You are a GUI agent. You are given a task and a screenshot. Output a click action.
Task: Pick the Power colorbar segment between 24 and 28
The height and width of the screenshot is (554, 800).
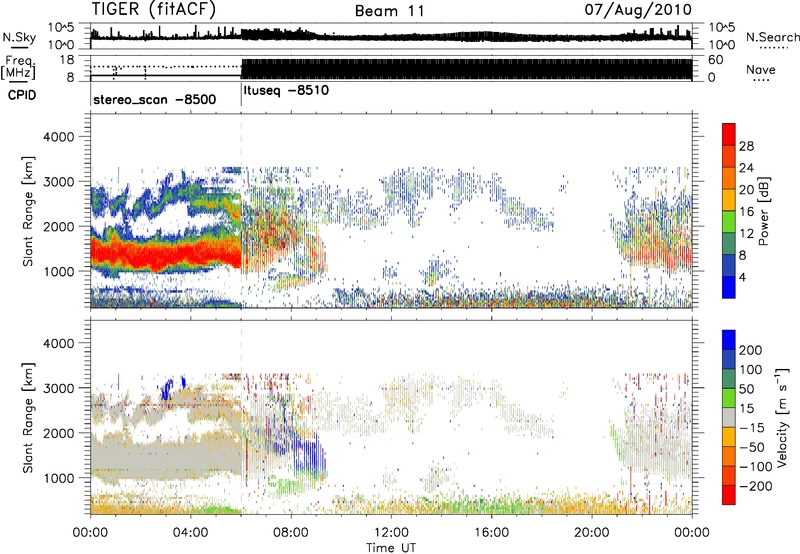pyautogui.click(x=729, y=156)
